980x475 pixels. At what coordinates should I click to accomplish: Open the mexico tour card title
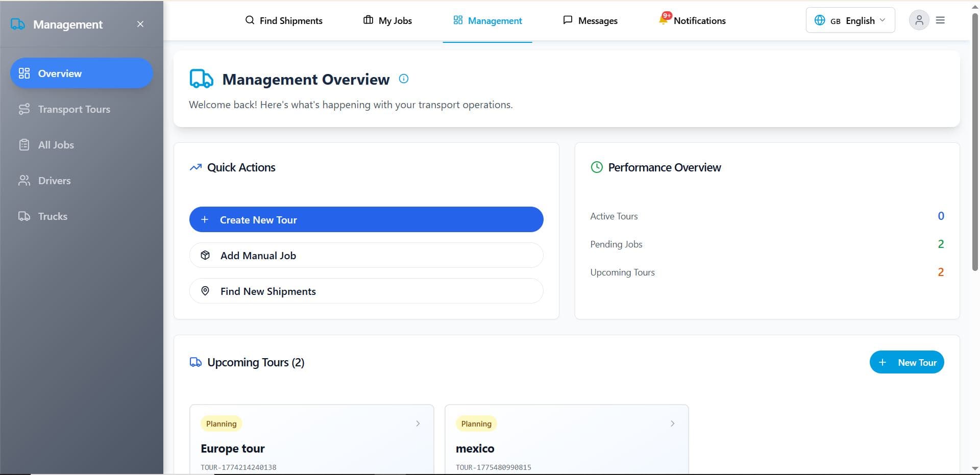coord(475,448)
